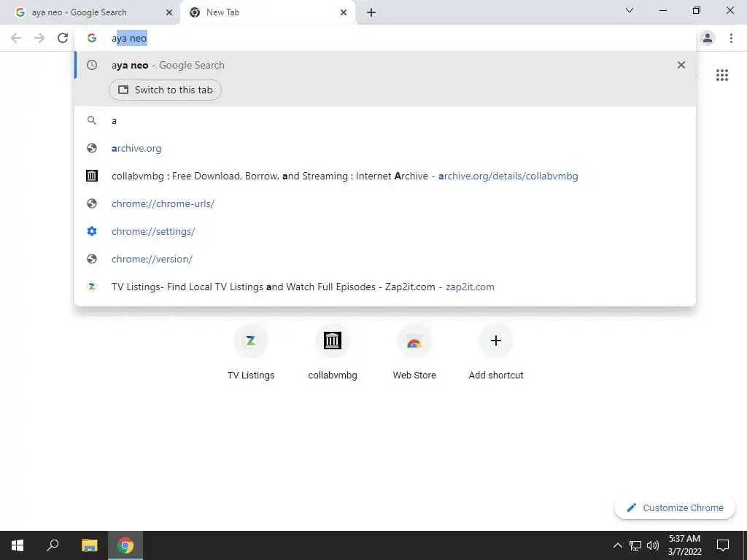Screen dimensions: 747x560
Task: Open Chrome three-dot menu
Action: click(x=731, y=38)
